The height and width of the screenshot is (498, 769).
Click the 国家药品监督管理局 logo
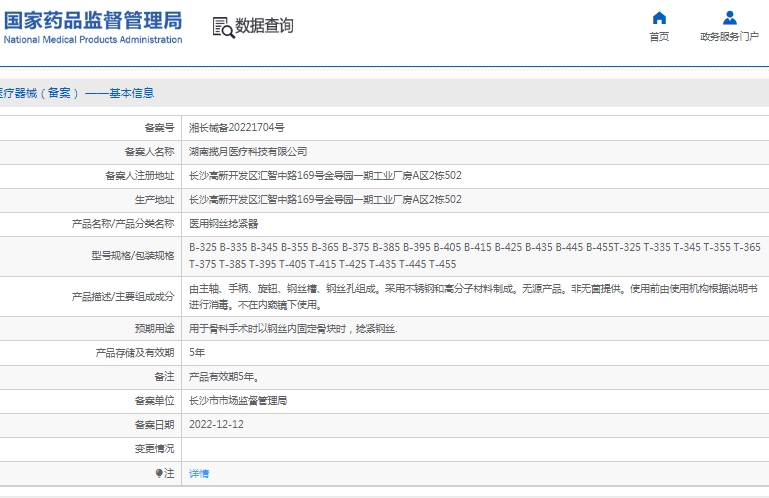pos(93,21)
